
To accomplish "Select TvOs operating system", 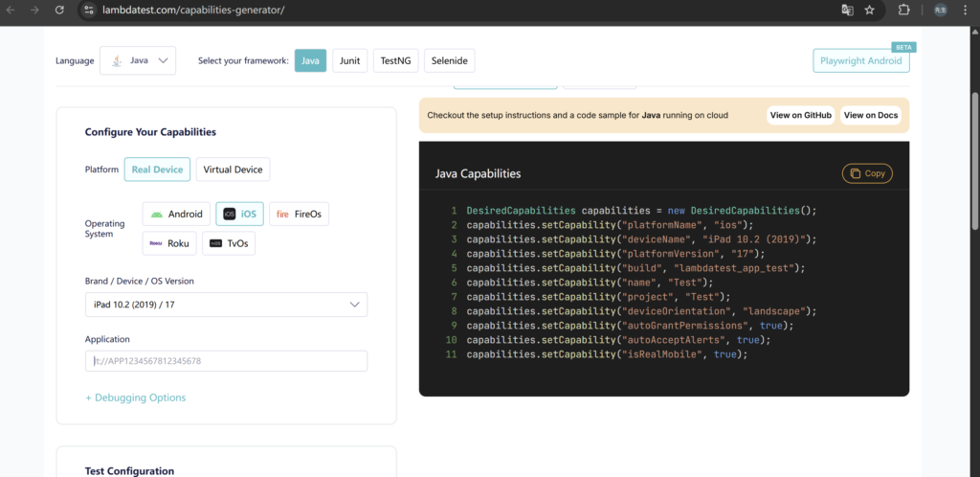I will coord(229,243).
